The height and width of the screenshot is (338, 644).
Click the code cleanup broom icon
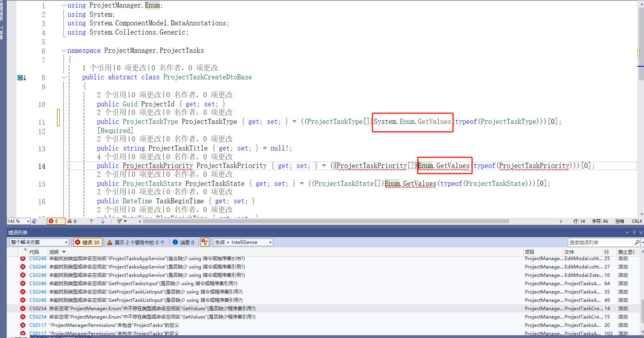point(120,221)
